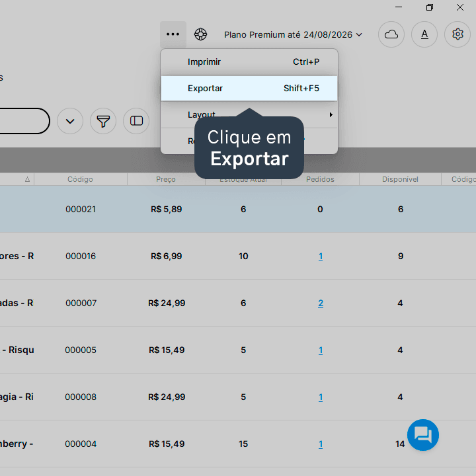
Task: Open the Pedidos link for code 000016
Action: coord(321,257)
